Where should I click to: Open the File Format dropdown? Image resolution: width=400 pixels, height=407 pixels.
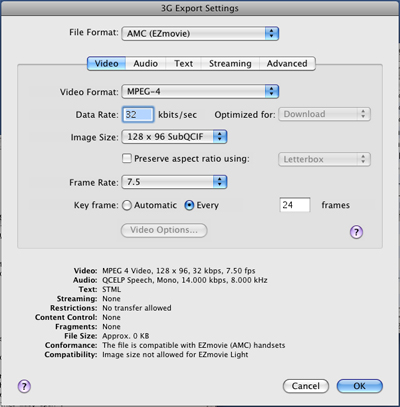(200, 33)
